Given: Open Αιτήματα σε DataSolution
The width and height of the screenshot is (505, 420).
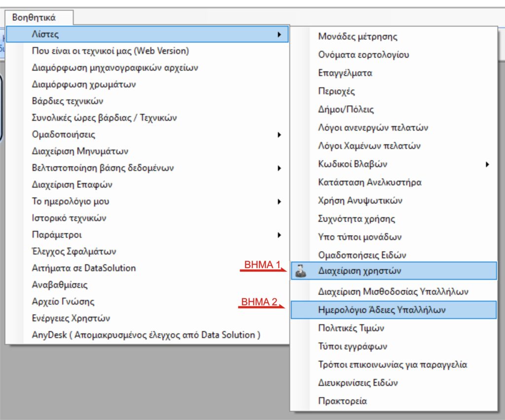Looking at the screenshot, I should (84, 268).
